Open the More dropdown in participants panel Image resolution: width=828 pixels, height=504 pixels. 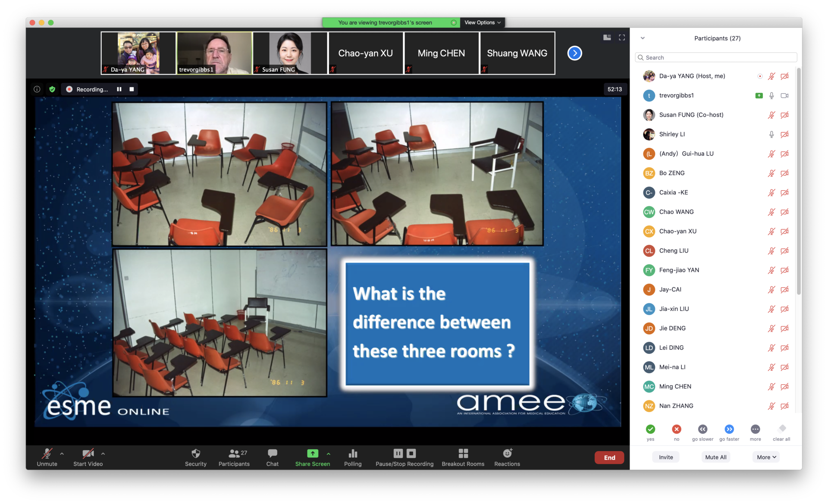point(766,457)
